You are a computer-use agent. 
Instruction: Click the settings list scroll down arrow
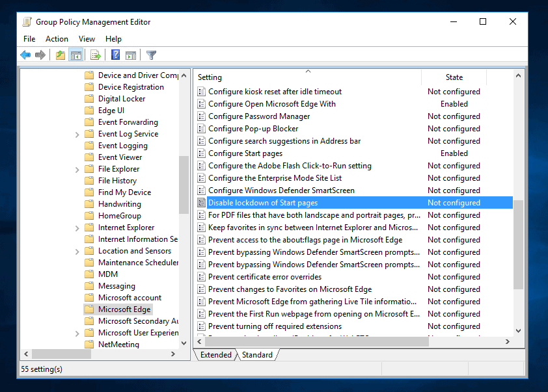point(518,330)
